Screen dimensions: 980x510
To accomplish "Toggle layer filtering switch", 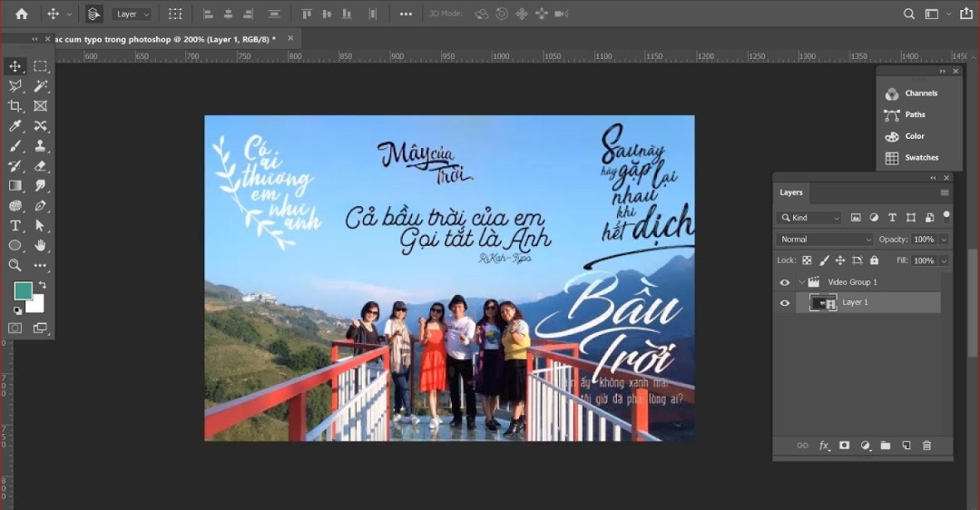I will (946, 216).
